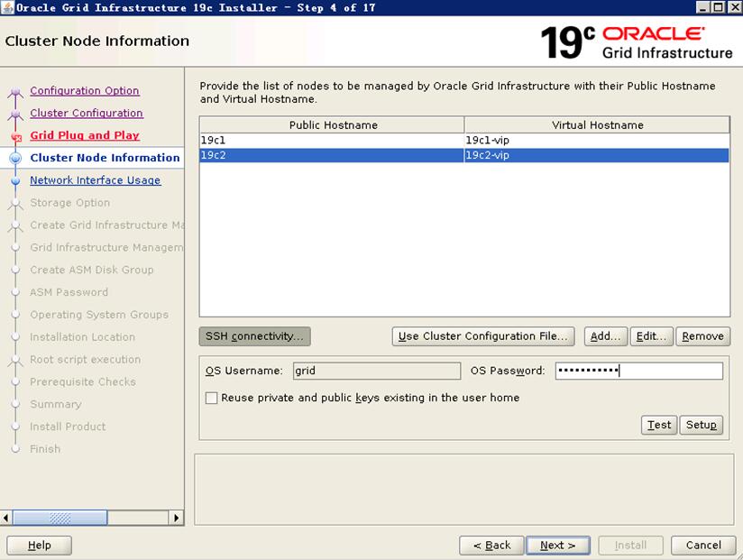The image size is (743, 560).
Task: Click the right arrow of the sidebar scrollbar
Action: click(176, 518)
